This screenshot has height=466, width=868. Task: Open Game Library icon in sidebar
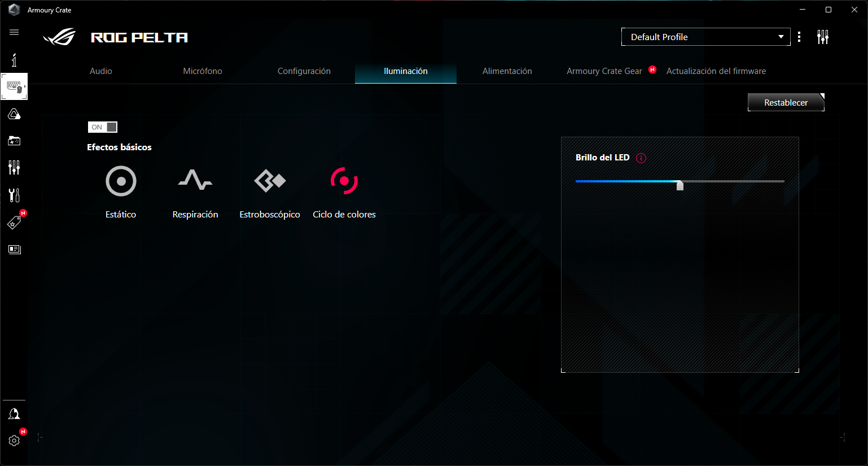pyautogui.click(x=14, y=141)
